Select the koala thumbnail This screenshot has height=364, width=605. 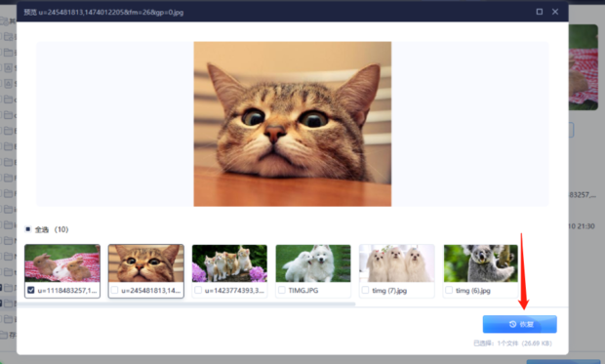point(481,263)
